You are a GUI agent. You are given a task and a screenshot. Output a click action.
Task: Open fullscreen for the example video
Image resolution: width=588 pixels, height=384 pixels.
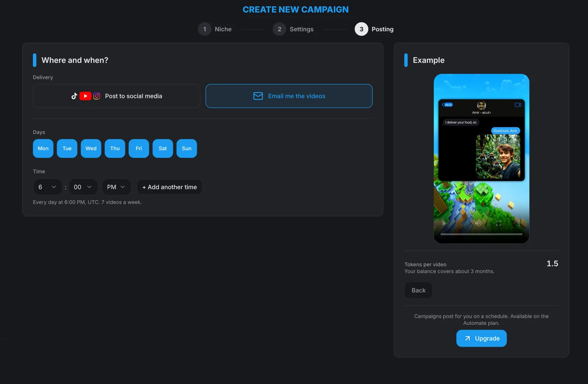(x=499, y=223)
